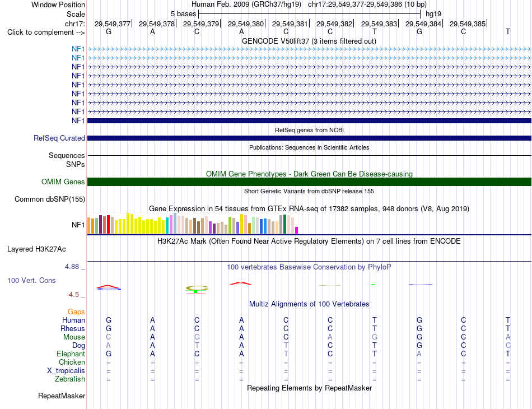Screen dimensions: 532x409
Task: Open 'Short Genetic Variants from dbSNP release 155' title
Action: coord(309,191)
